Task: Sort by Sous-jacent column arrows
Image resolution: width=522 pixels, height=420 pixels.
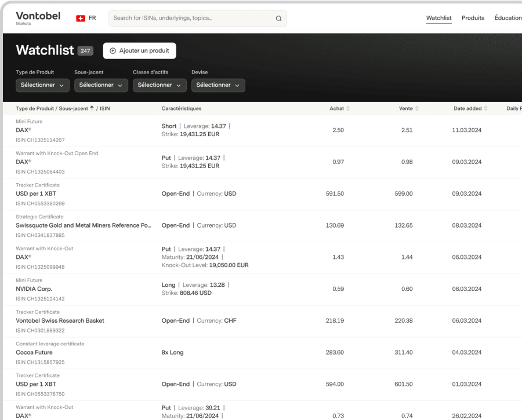Action: coord(92,108)
